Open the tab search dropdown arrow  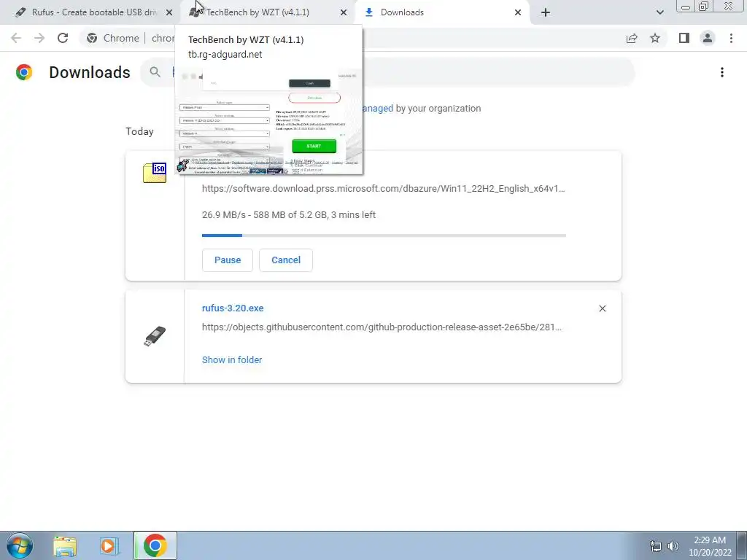(x=659, y=12)
